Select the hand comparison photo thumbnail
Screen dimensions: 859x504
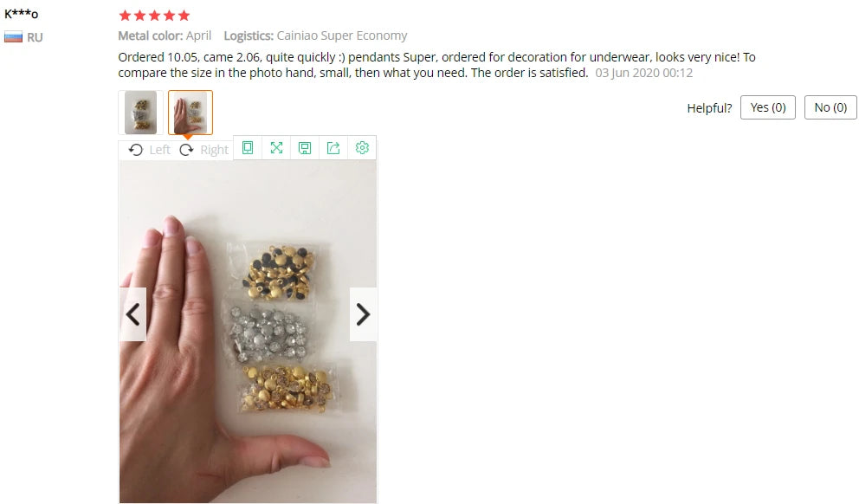[191, 113]
